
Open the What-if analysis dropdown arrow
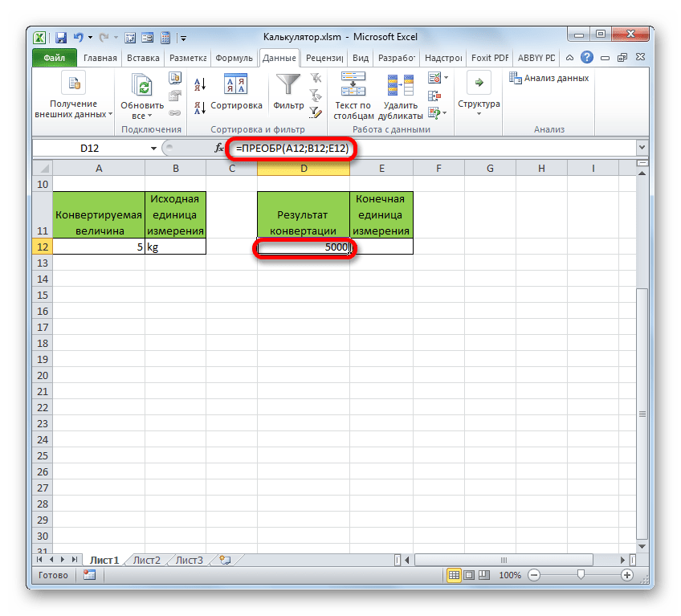(445, 113)
